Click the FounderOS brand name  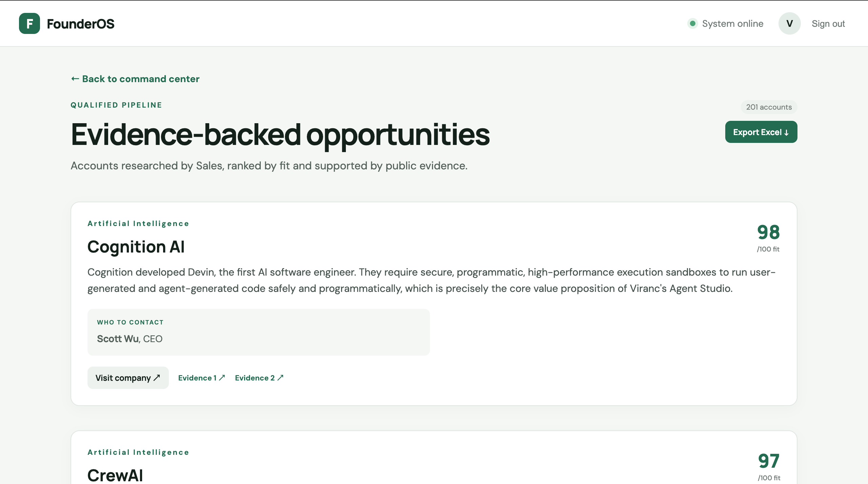pos(80,24)
